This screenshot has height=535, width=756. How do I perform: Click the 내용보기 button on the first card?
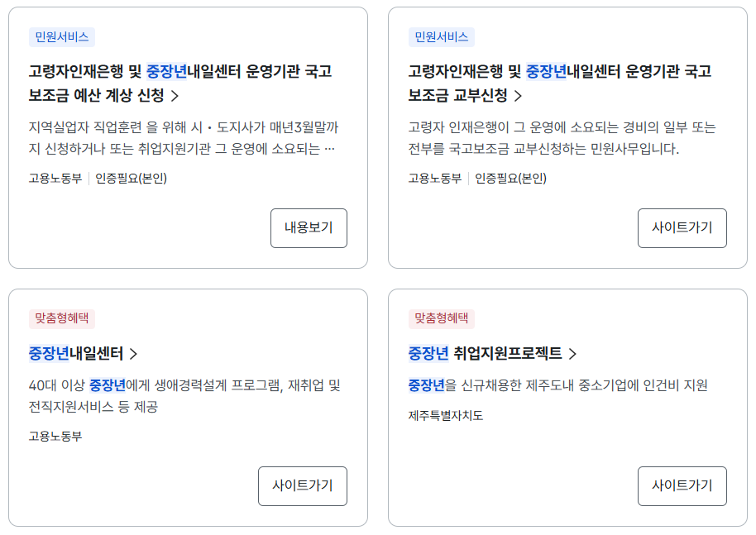(x=309, y=227)
